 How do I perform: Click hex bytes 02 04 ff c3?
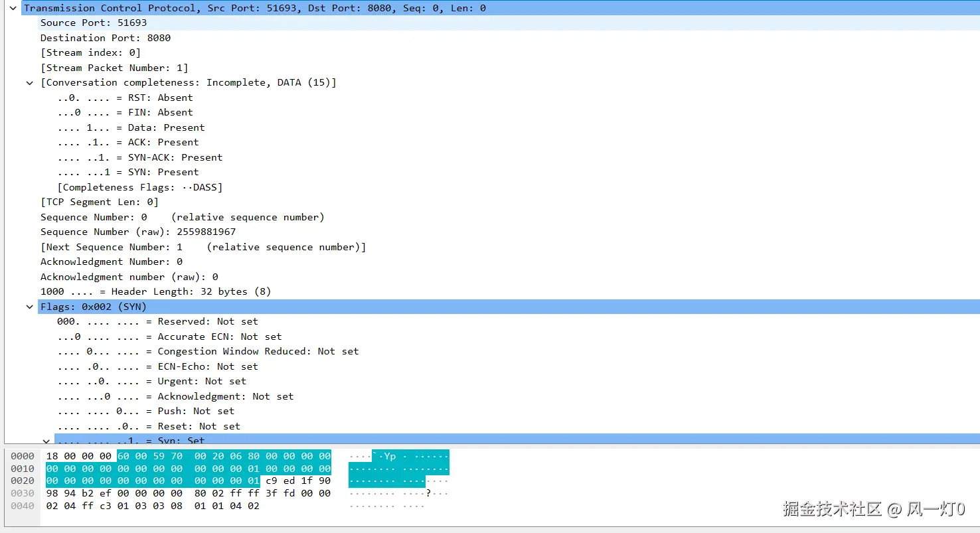click(79, 506)
